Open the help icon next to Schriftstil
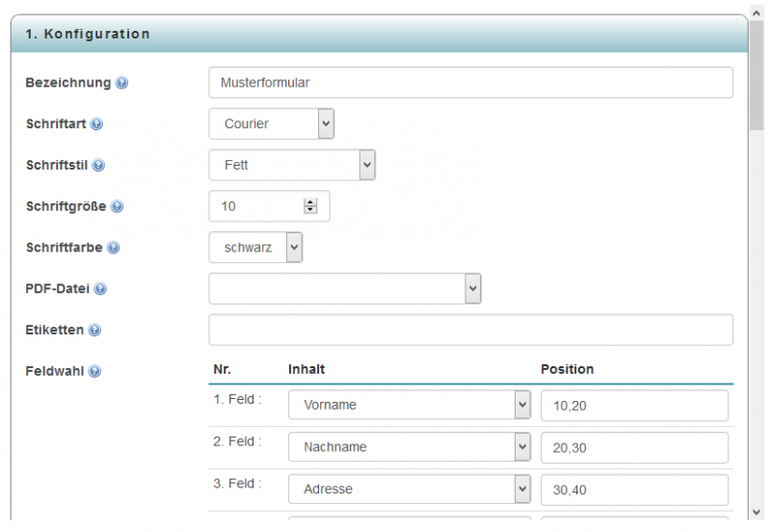This screenshot has width=771, height=532. coord(98,166)
